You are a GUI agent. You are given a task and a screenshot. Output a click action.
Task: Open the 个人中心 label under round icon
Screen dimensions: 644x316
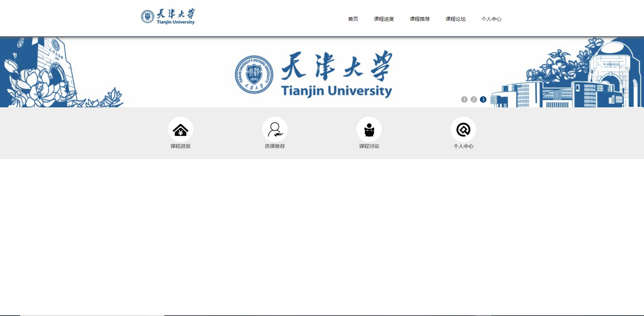point(463,146)
